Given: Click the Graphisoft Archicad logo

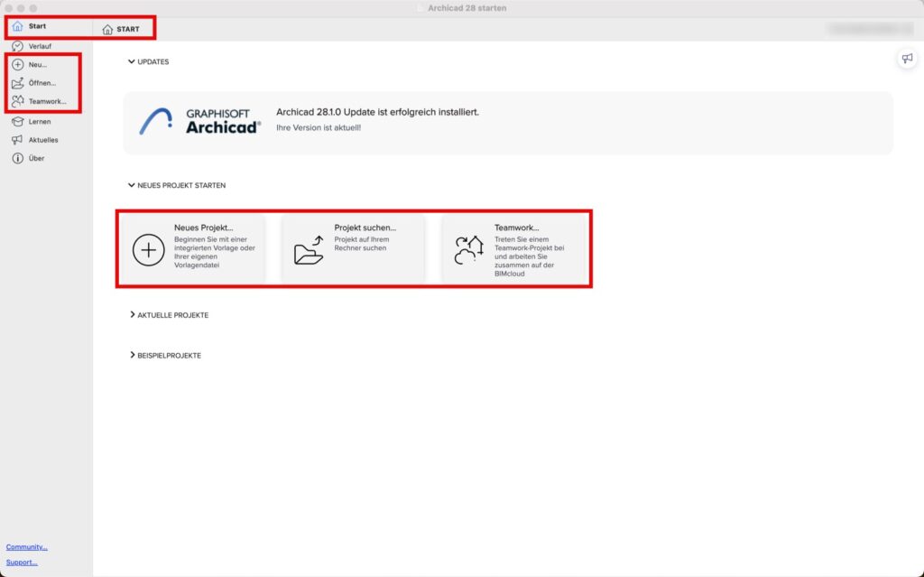Looking at the screenshot, I should [199, 122].
